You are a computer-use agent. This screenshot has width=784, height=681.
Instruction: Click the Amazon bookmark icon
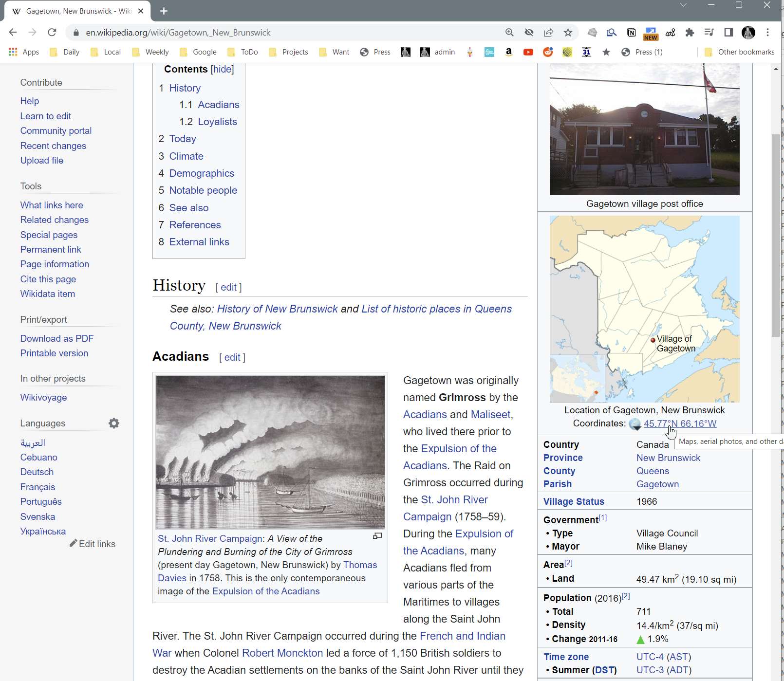click(x=508, y=52)
